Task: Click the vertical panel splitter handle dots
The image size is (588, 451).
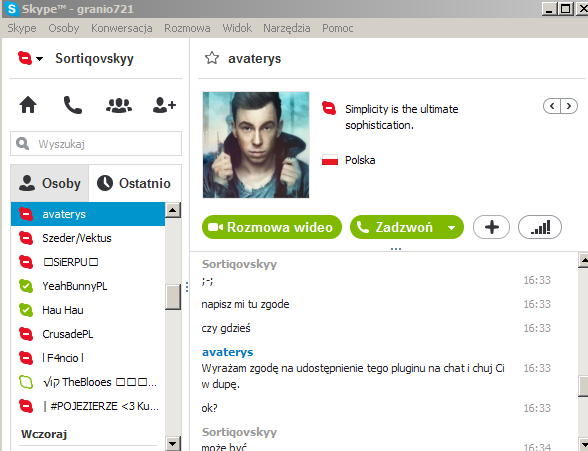Action: coord(187,287)
